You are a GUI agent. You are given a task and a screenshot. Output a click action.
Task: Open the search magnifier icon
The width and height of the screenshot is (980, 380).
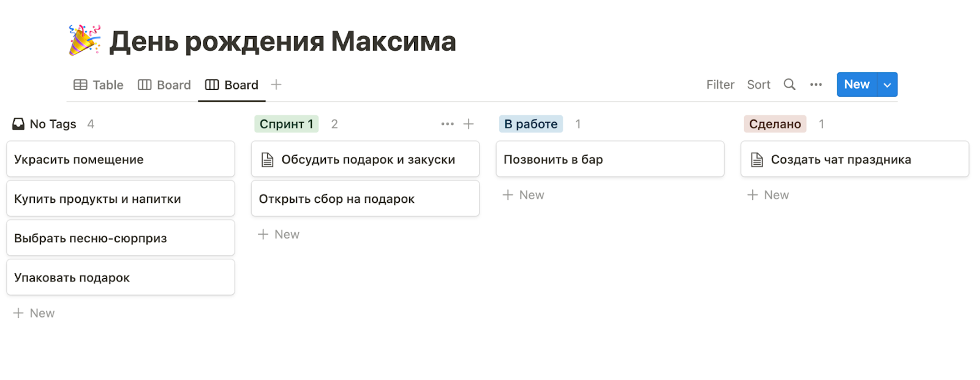[790, 85]
